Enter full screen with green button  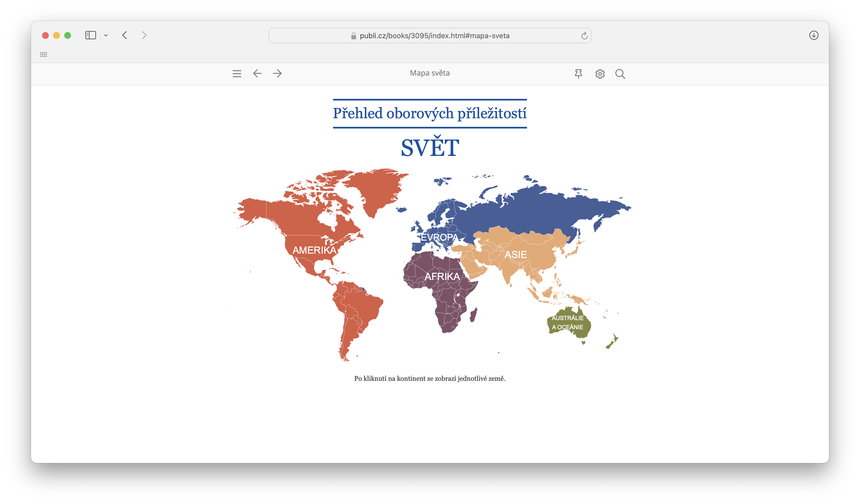click(68, 35)
